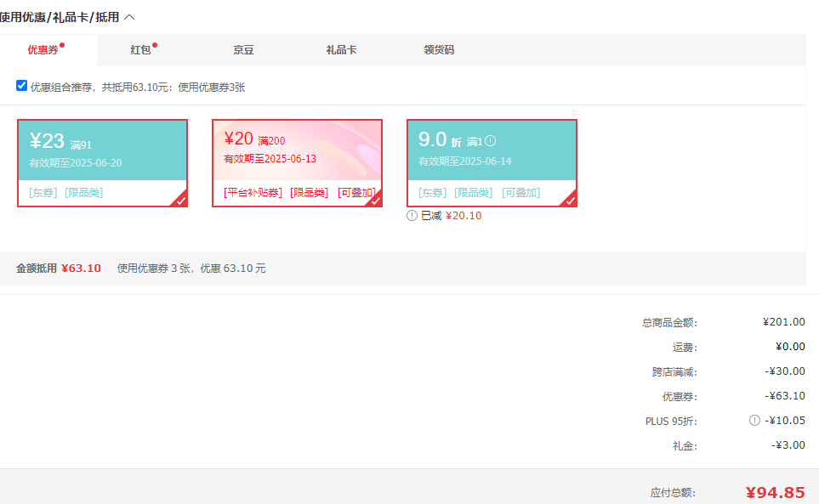Open the 领货码 tab
819x504 pixels.
coord(439,50)
